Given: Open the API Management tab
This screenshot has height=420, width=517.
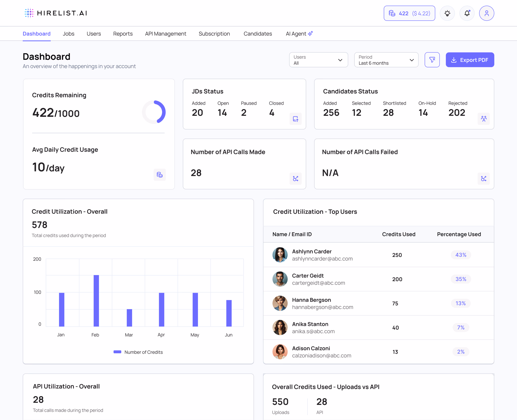Looking at the screenshot, I should (166, 34).
